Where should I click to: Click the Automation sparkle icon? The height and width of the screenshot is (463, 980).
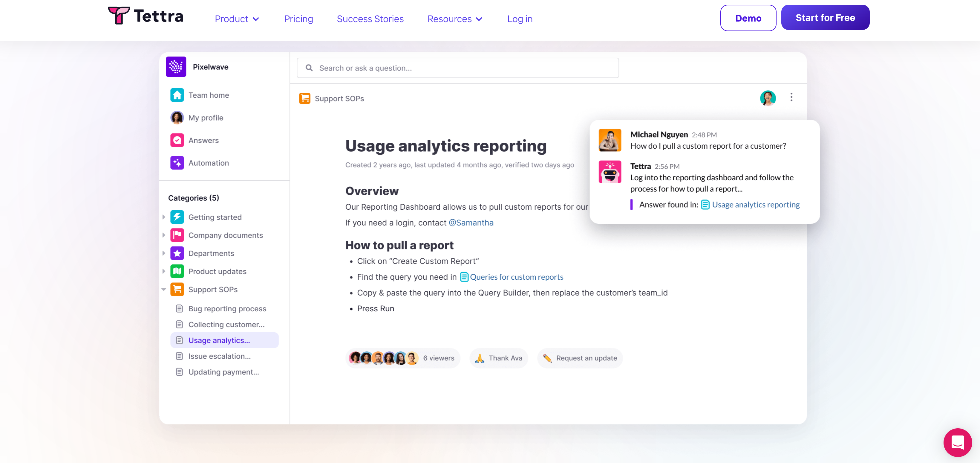point(177,163)
